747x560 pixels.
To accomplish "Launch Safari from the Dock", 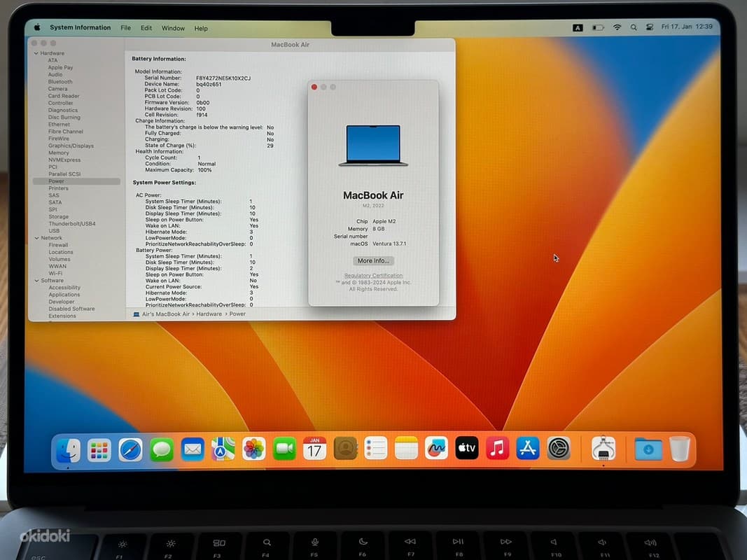I will point(130,449).
